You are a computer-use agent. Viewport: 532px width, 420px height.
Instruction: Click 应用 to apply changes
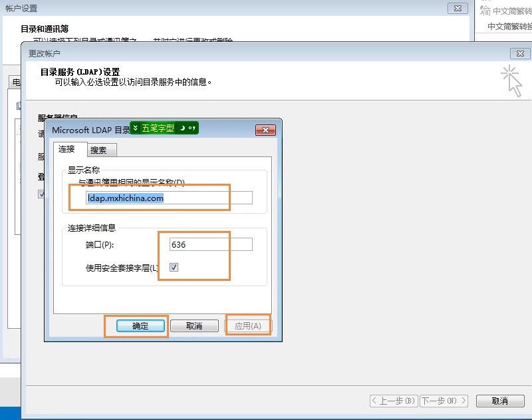(249, 325)
